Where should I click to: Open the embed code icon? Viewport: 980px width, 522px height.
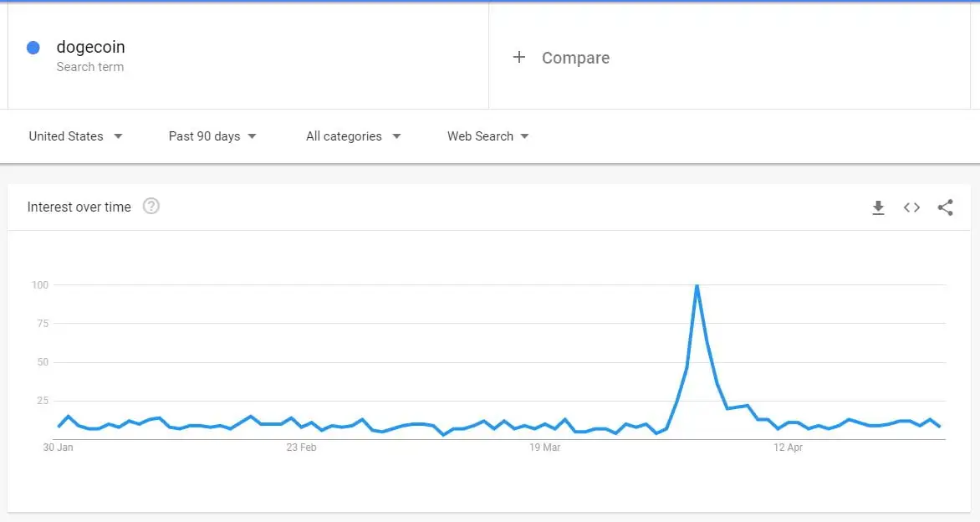point(911,207)
